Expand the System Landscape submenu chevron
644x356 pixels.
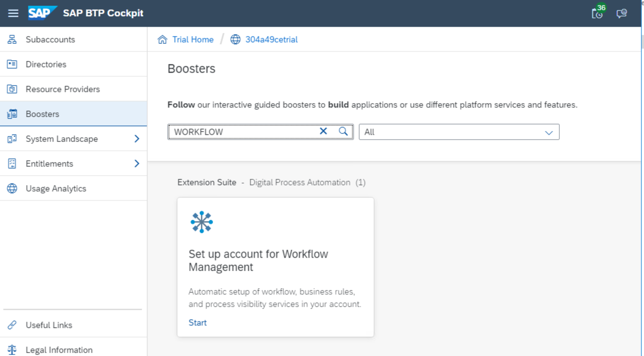click(137, 139)
